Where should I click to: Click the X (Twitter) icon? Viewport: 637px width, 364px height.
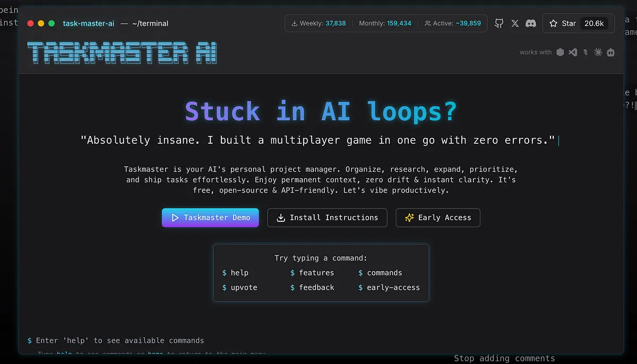click(x=514, y=23)
